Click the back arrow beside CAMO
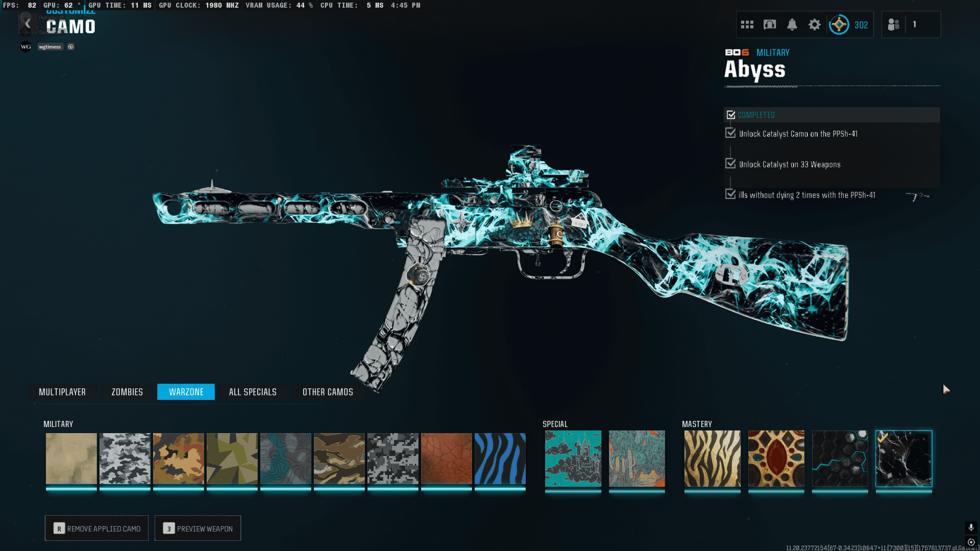This screenshot has height=551, width=980. click(28, 23)
